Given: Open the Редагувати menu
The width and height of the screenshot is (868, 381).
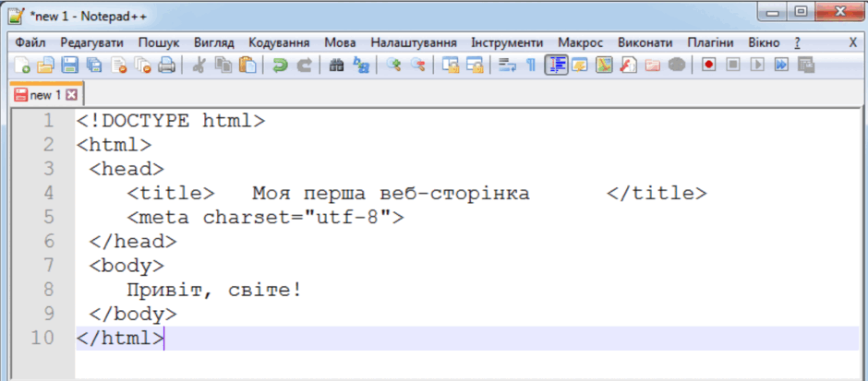Looking at the screenshot, I should click(92, 42).
